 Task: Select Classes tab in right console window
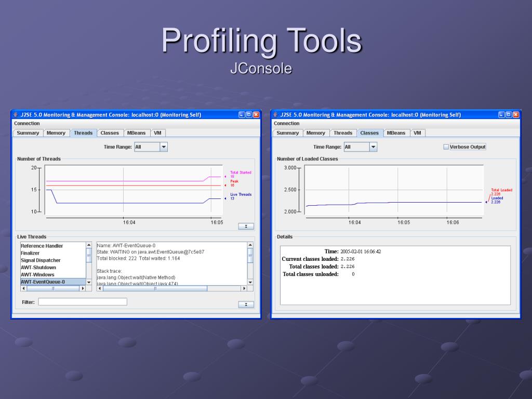[x=369, y=133]
